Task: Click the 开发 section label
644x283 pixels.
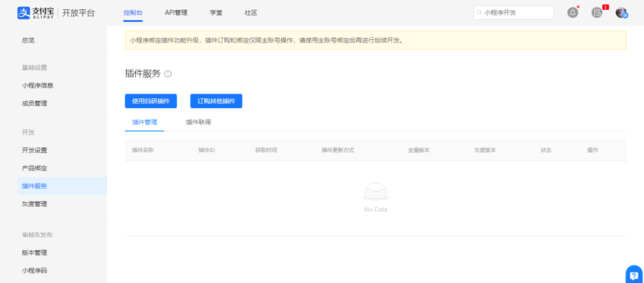Action: [28, 132]
